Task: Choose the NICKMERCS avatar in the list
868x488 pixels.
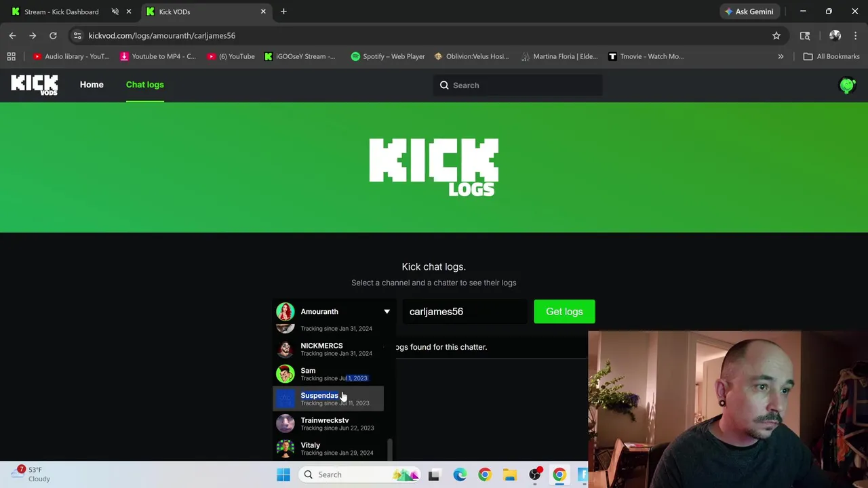Action: (x=285, y=349)
